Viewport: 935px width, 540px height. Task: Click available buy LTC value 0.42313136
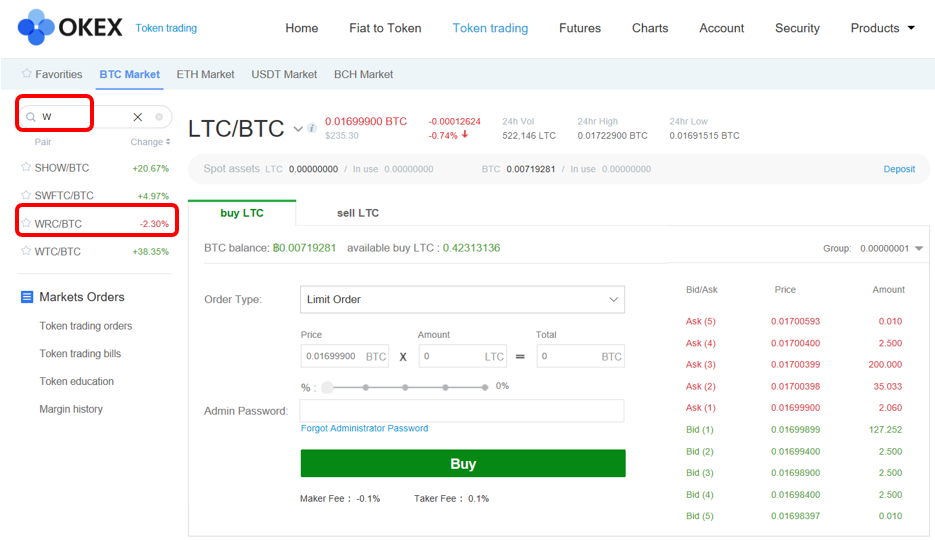pos(471,248)
